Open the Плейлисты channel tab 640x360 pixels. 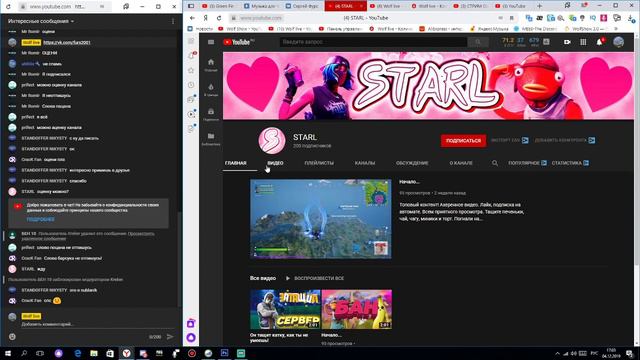tap(319, 163)
